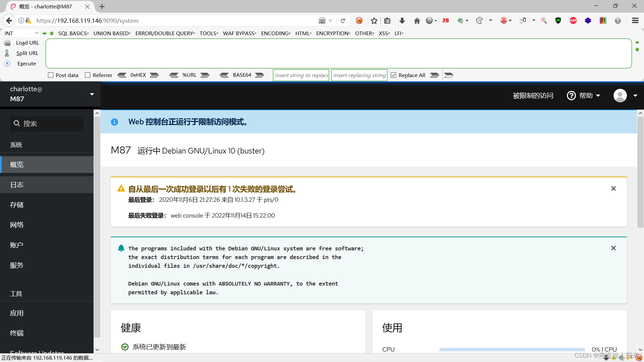Screen dimensions: 644x362
Task: Open the INT type dropdown
Action: pyautogui.click(x=21, y=33)
